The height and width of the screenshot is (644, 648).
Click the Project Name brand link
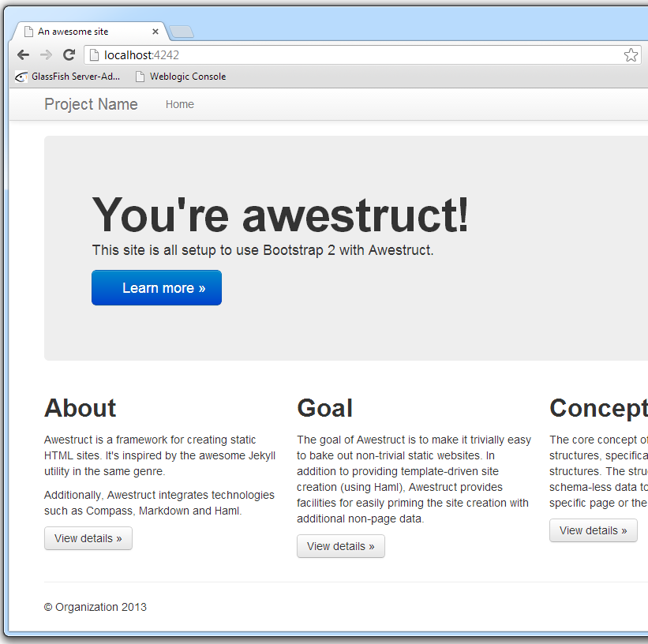(91, 104)
